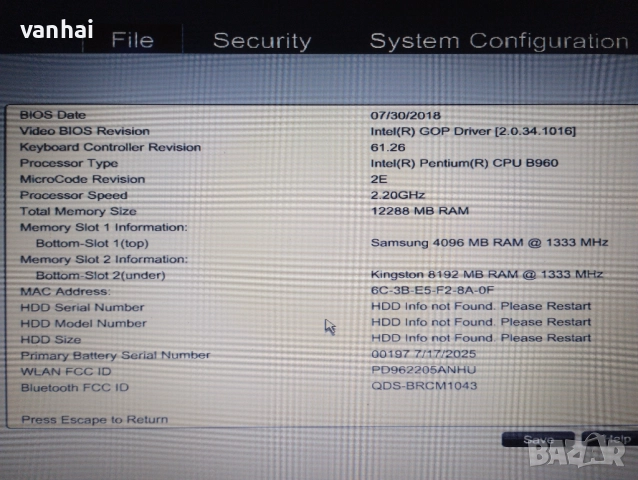Click the HDD Serial Number label
Viewport: 638px width, 480px height.
coord(82,307)
